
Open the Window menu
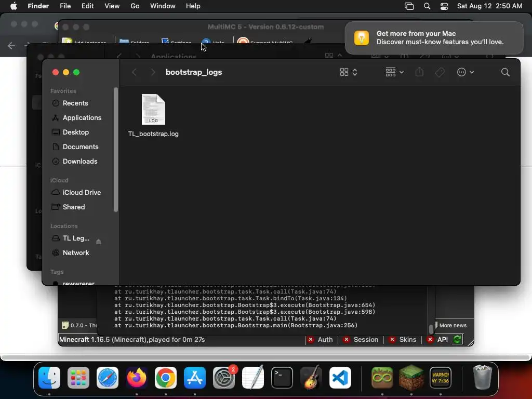pyautogui.click(x=163, y=6)
